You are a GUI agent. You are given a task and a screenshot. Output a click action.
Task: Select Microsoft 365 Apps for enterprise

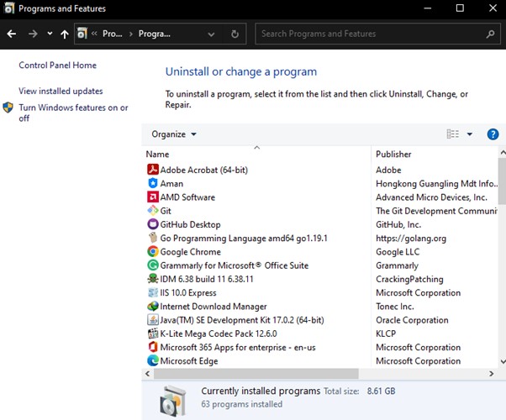click(238, 348)
